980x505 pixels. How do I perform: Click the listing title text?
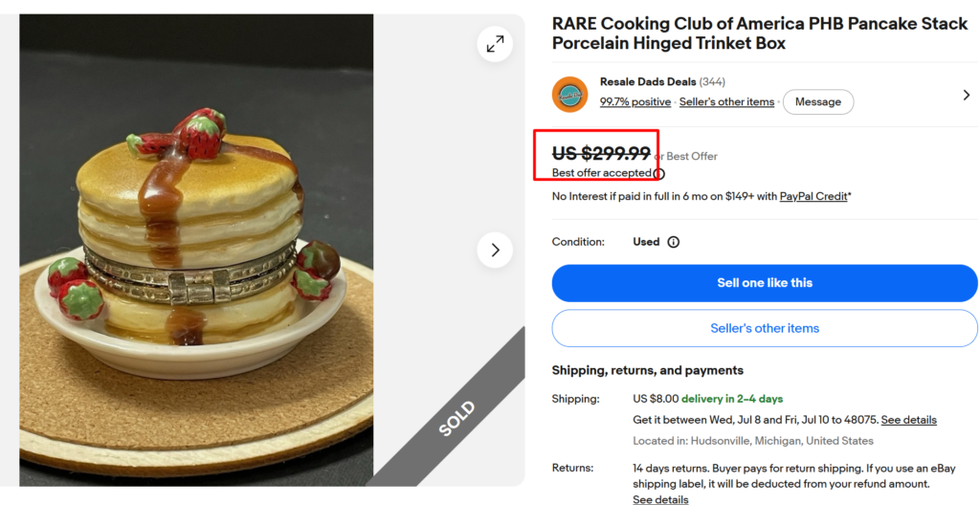[x=760, y=33]
